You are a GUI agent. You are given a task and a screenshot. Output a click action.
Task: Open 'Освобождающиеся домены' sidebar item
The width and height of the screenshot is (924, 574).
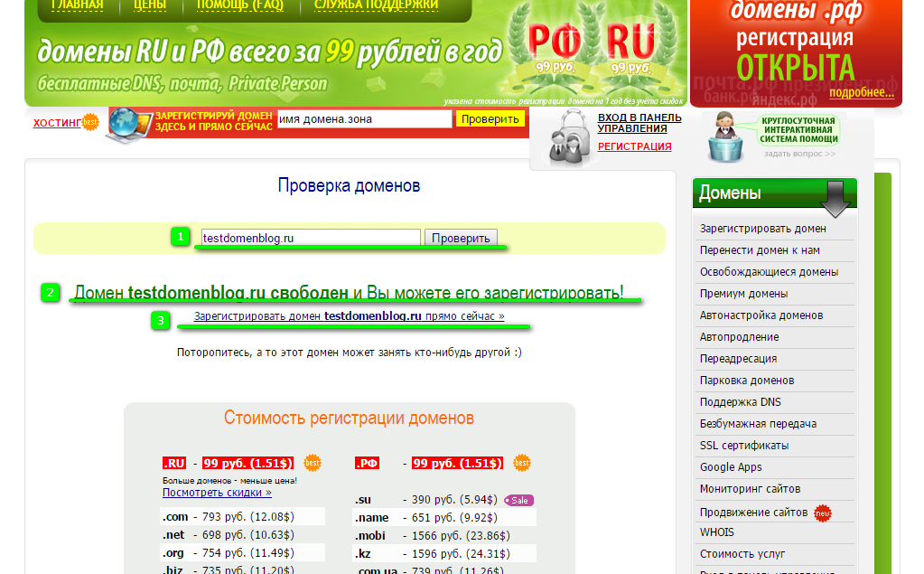(769, 272)
